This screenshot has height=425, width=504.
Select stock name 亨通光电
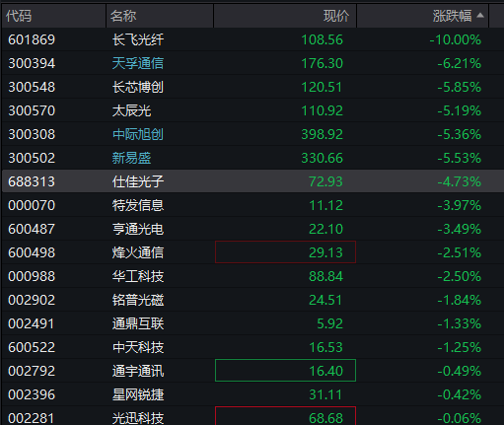pos(138,229)
